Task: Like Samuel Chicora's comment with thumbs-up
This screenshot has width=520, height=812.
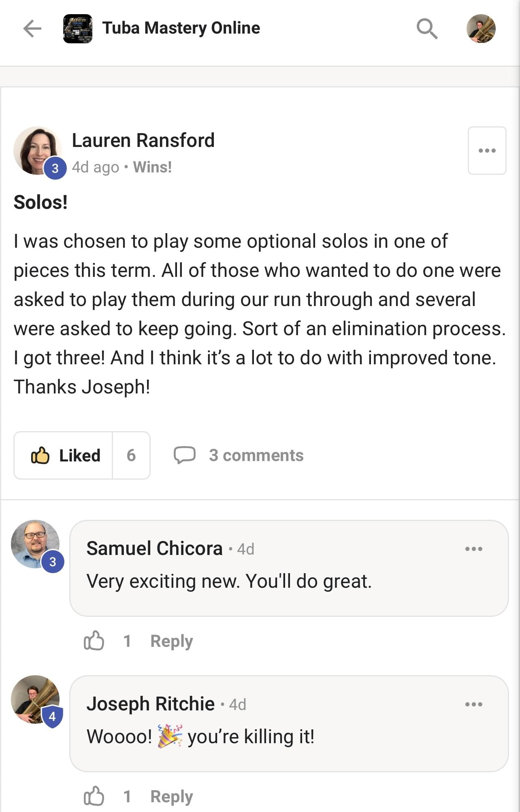Action: click(x=94, y=641)
